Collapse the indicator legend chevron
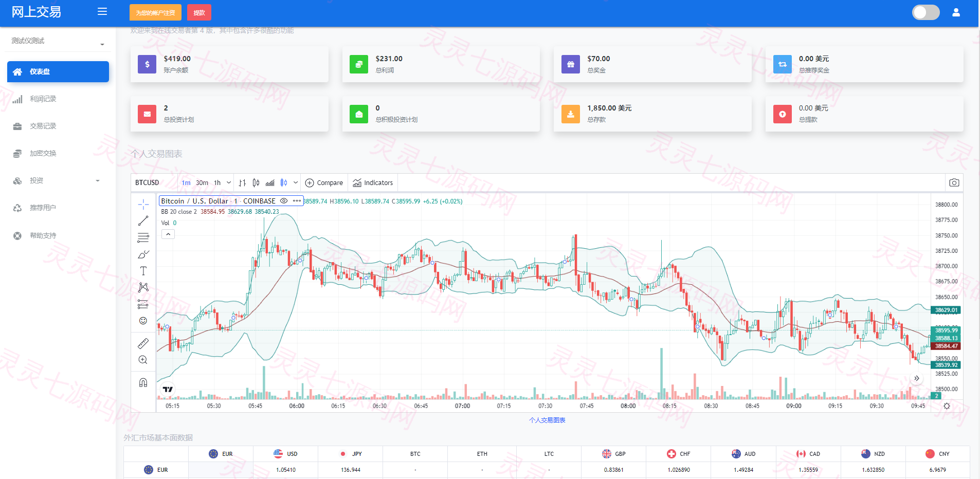The height and width of the screenshot is (479, 980). click(168, 234)
